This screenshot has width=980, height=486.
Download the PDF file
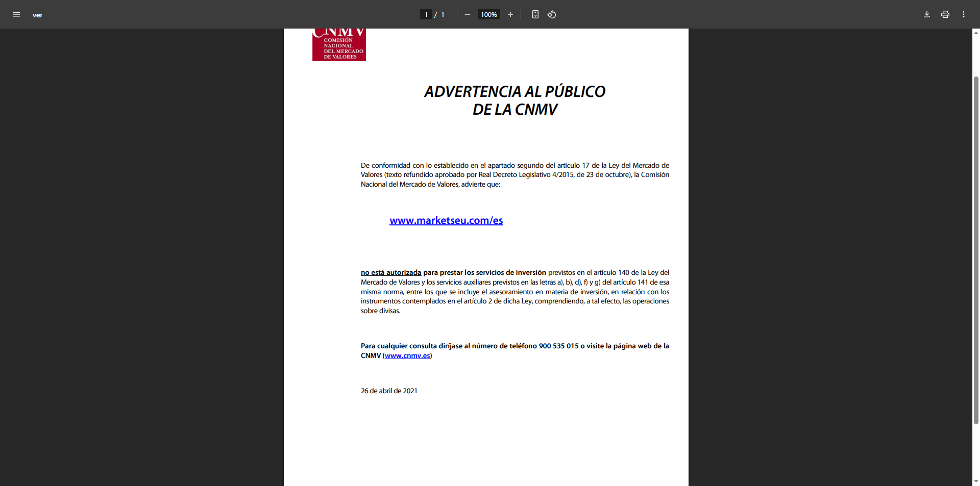coord(926,14)
